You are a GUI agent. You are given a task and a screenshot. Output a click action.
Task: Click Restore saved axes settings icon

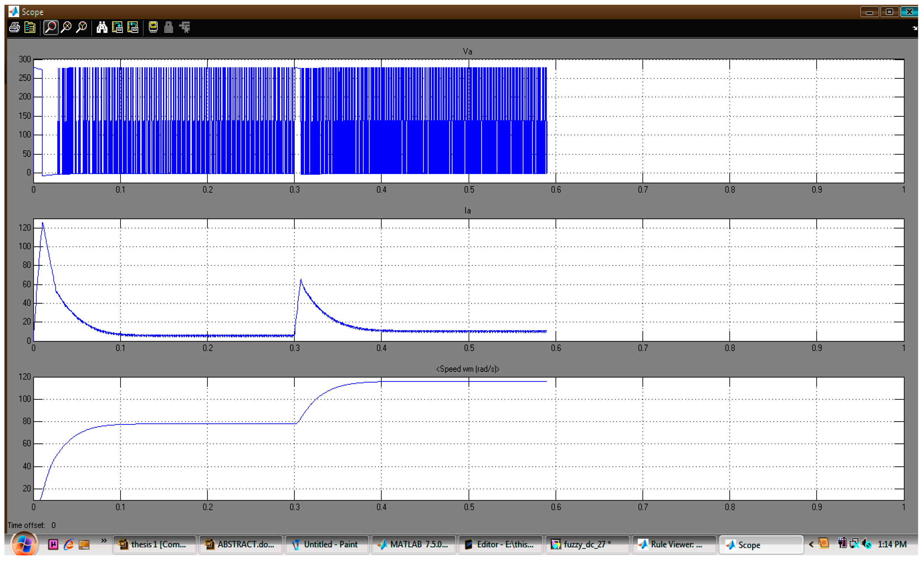coord(133,27)
